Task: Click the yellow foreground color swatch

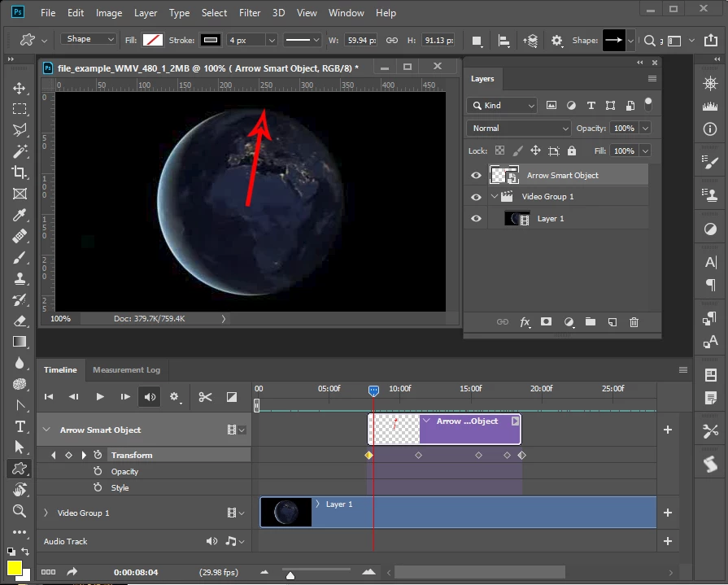Action: 14,567
